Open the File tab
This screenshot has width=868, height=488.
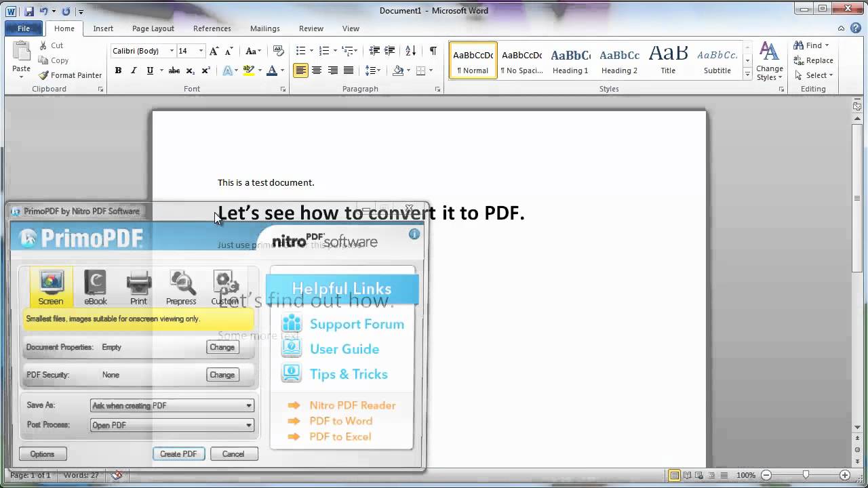24,28
